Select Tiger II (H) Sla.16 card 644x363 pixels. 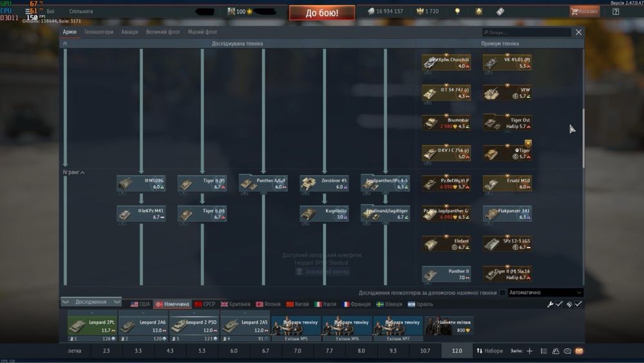click(507, 274)
